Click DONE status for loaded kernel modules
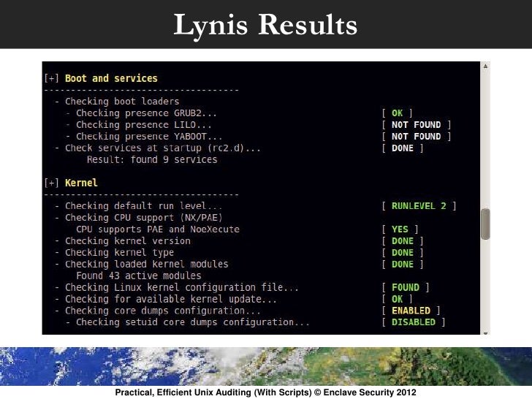532x399 pixels. pos(403,265)
